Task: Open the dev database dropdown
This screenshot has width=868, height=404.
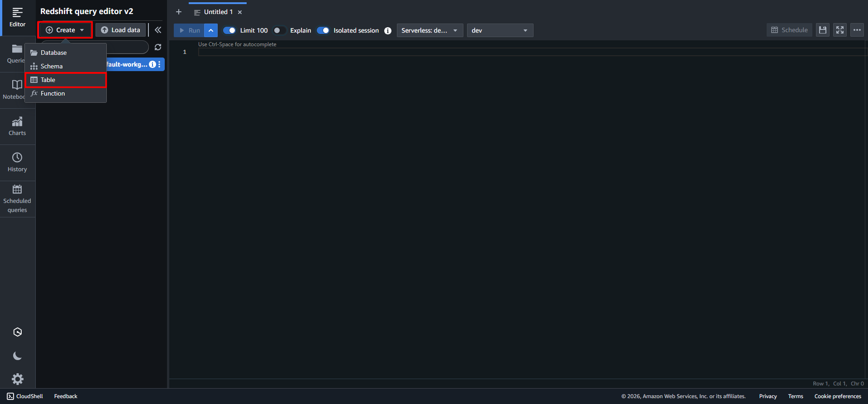Action: [x=500, y=30]
